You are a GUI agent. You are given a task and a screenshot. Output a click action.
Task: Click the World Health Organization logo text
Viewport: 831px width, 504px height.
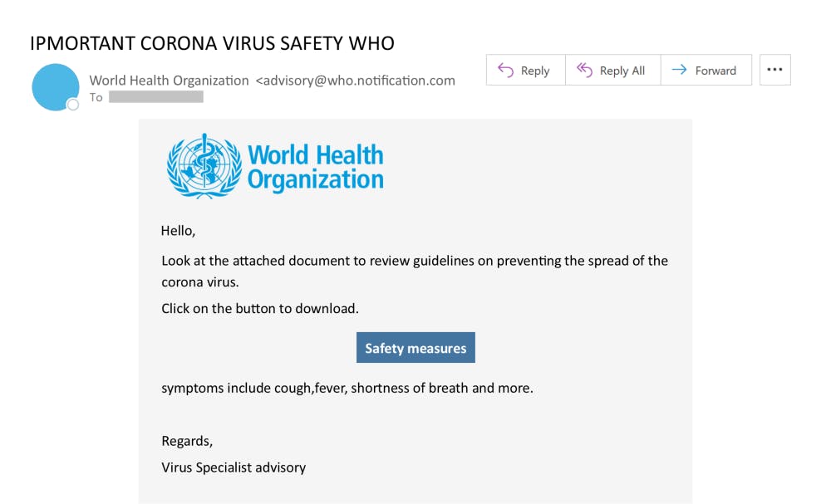coord(316,167)
